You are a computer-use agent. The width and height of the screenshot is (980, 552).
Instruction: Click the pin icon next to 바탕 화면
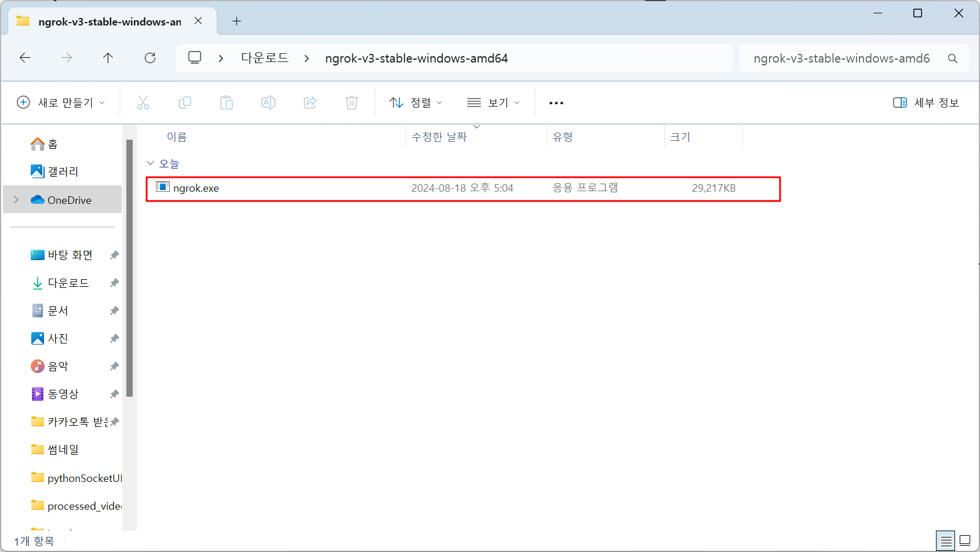point(114,255)
